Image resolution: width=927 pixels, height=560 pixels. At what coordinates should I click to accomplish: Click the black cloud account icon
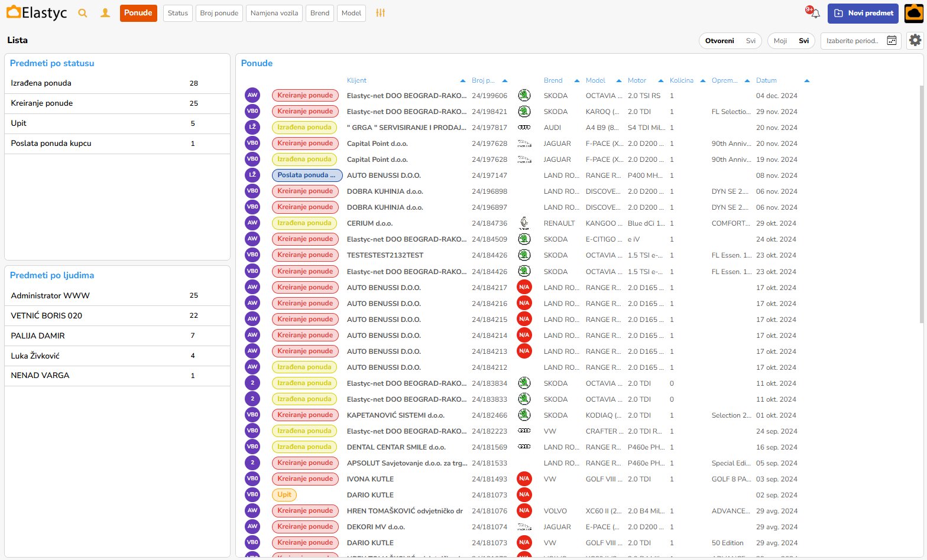pyautogui.click(x=914, y=13)
